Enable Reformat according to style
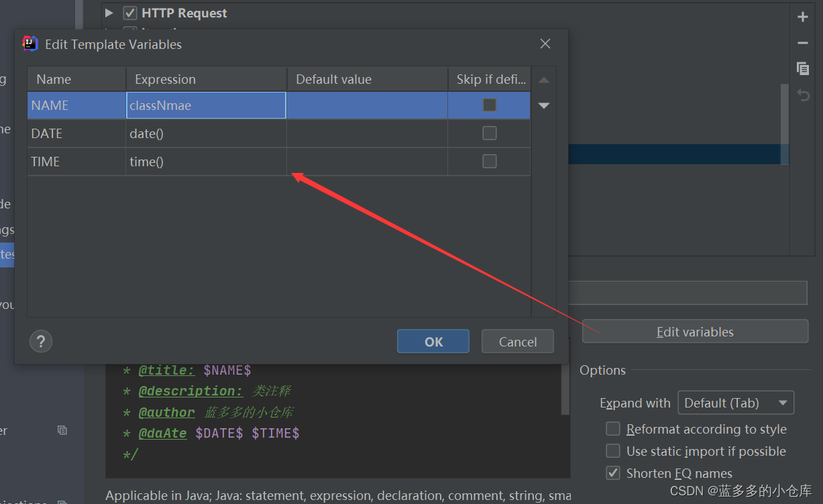This screenshot has height=504, width=823. click(612, 428)
